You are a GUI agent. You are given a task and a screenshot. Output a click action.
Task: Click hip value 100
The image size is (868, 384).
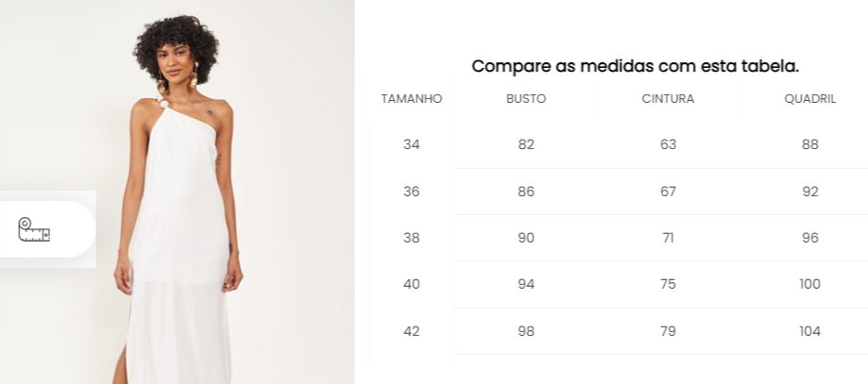point(809,284)
